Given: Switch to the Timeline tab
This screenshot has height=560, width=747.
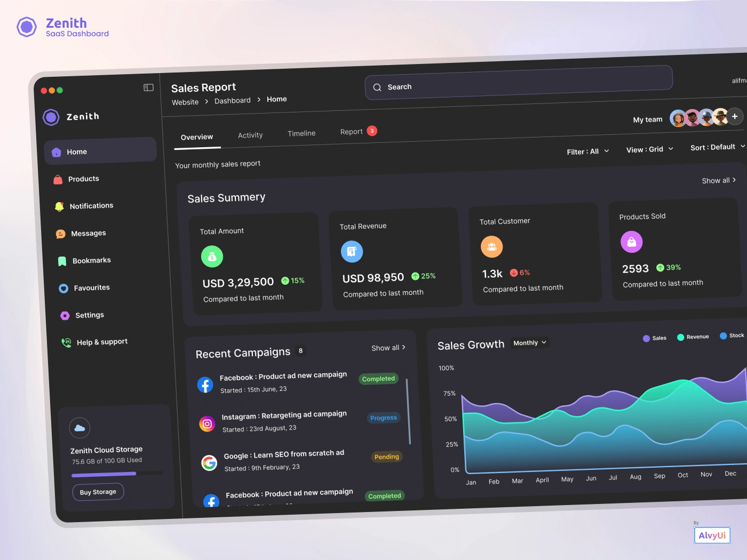Looking at the screenshot, I should pos(301,133).
